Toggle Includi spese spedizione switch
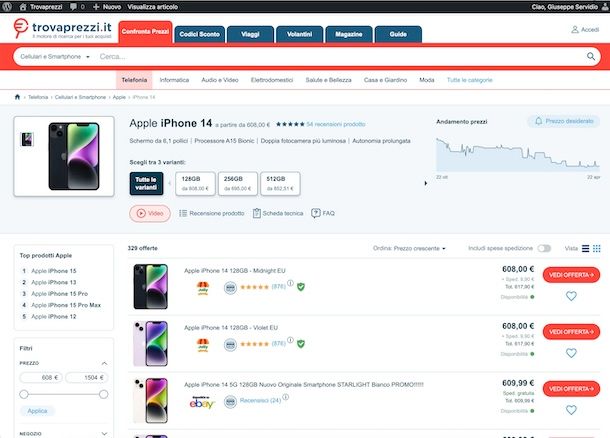 point(544,248)
